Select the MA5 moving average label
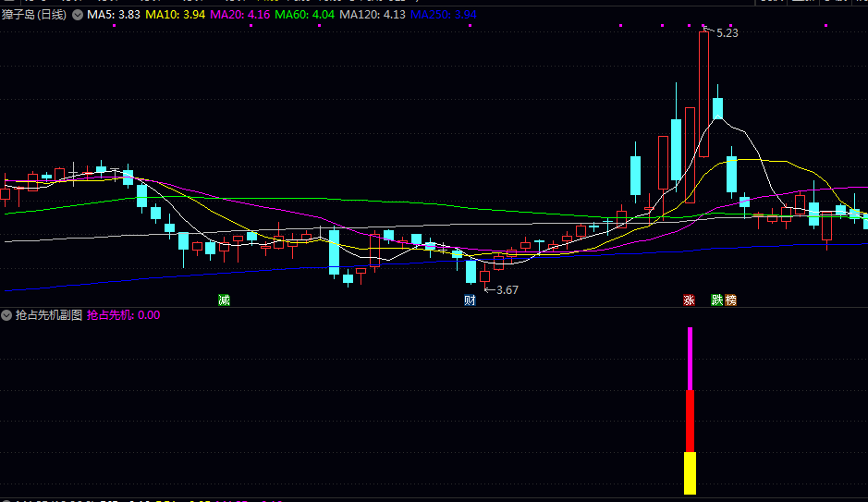868x502 pixels. pos(114,15)
